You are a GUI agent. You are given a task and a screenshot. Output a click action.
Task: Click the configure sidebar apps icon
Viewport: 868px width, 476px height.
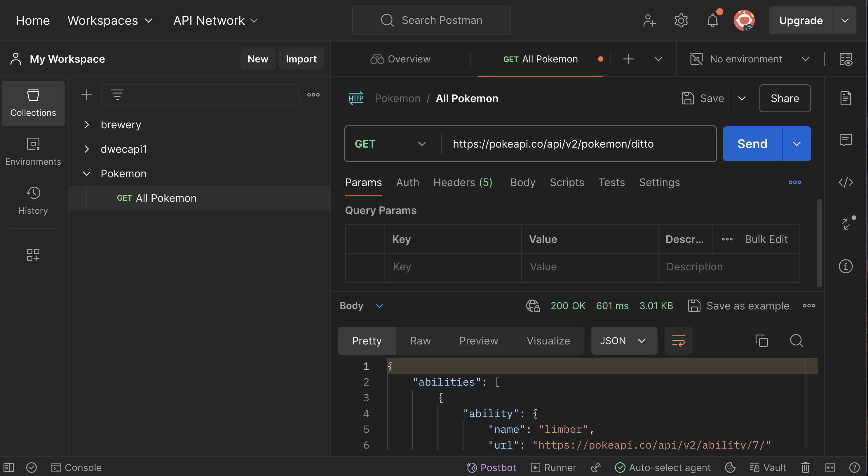tap(33, 255)
